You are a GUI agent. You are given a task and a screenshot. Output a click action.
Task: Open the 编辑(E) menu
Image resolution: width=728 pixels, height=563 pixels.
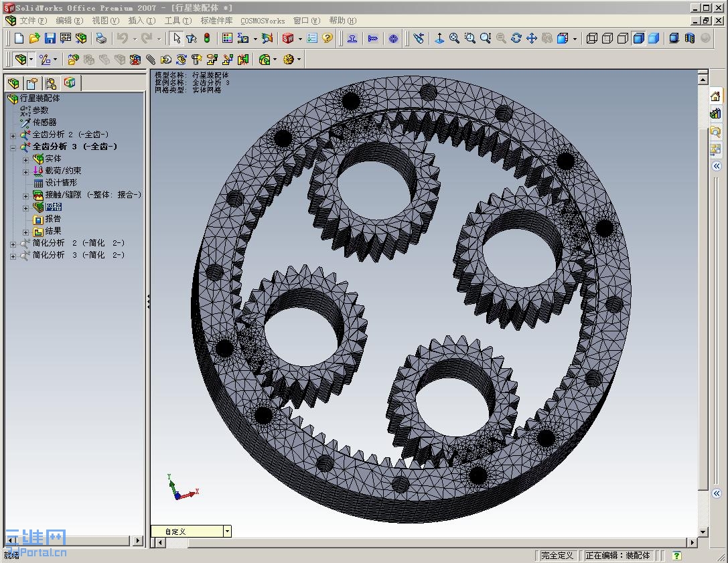click(69, 21)
